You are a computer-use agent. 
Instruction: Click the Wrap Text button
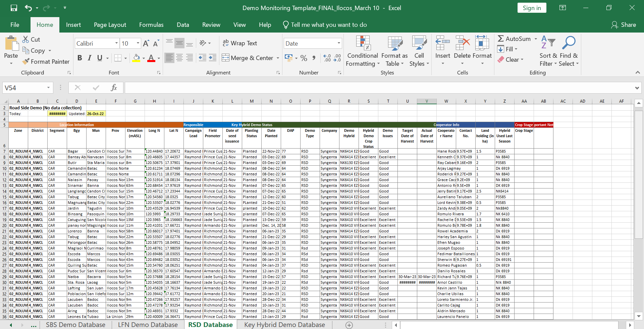point(240,43)
